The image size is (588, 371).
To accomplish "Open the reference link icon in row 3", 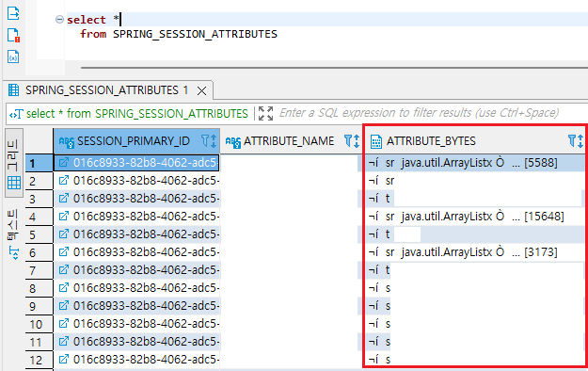I will point(64,198).
